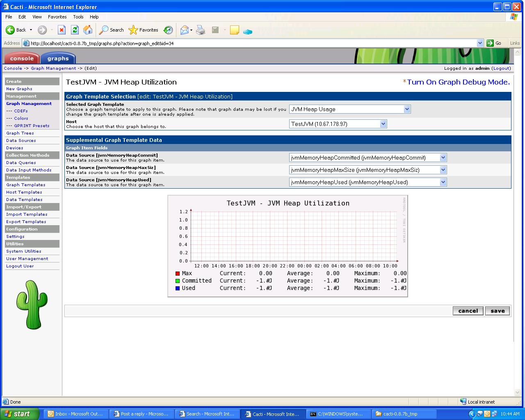The image size is (525, 420).
Task: Open Data Input Methods in the sidebar
Action: 29,170
